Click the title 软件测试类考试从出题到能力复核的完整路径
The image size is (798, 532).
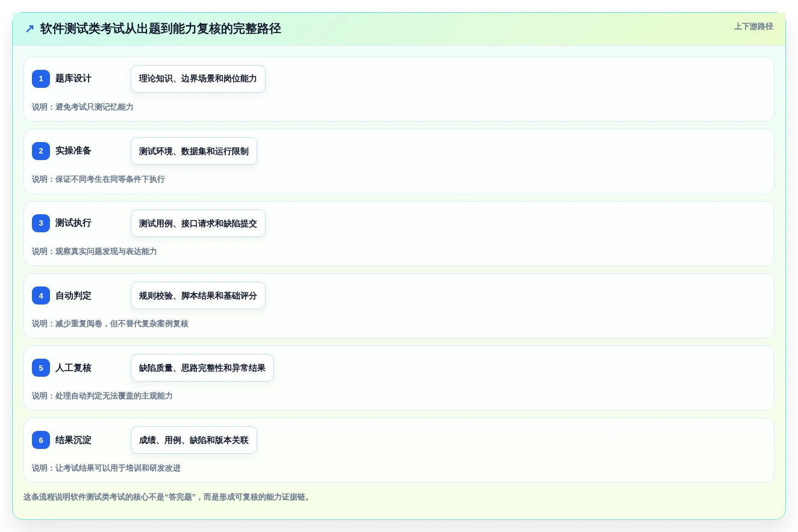161,29
